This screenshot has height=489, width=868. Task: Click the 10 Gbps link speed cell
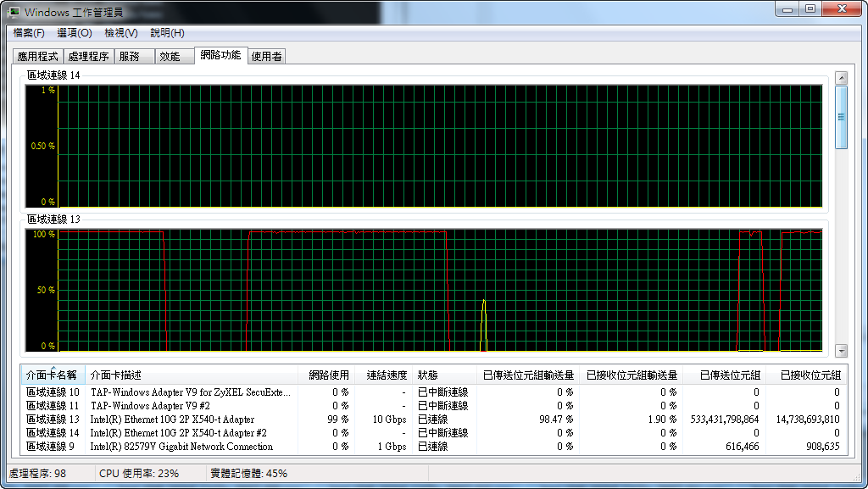[x=390, y=420]
